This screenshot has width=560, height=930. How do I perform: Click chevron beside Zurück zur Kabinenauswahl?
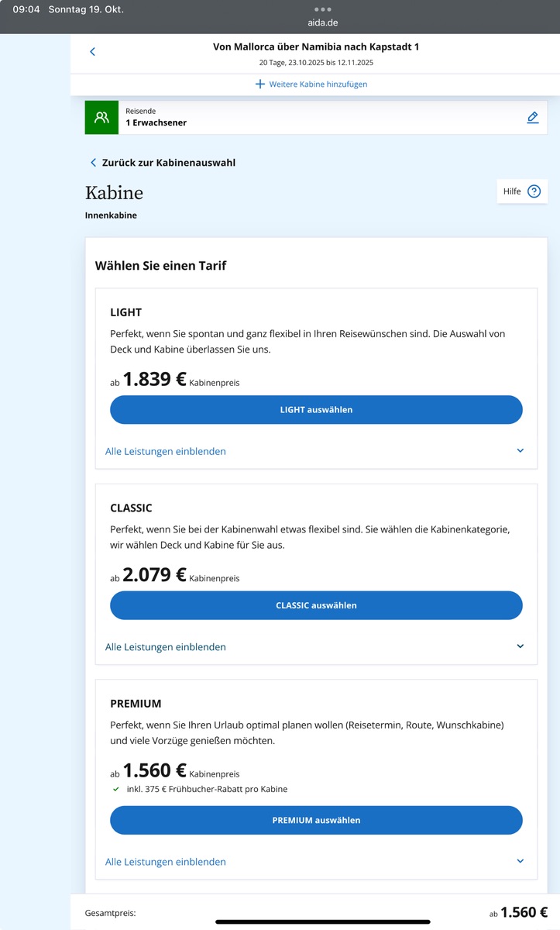point(94,163)
